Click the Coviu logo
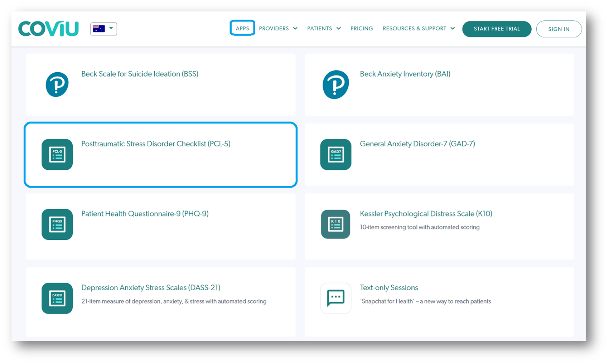 coord(48,28)
